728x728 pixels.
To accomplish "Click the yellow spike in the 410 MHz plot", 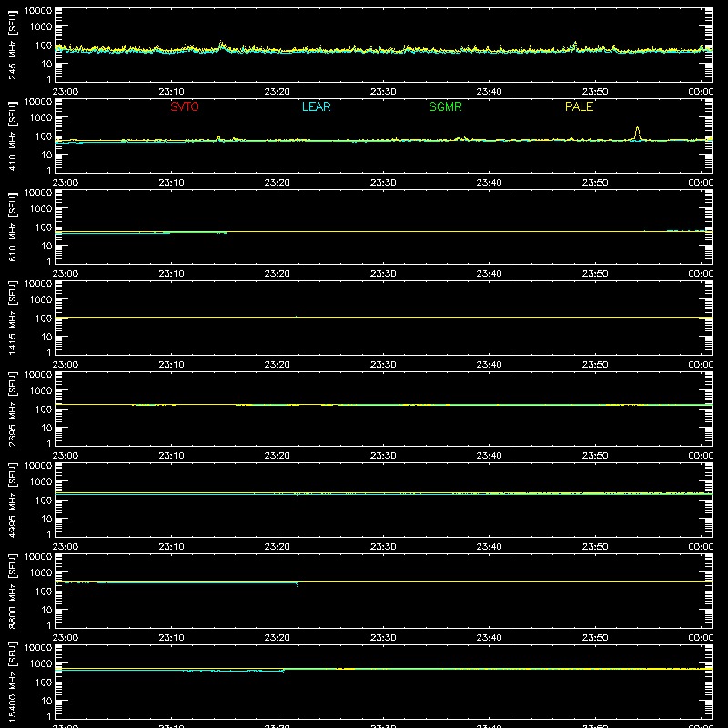I will (x=638, y=133).
